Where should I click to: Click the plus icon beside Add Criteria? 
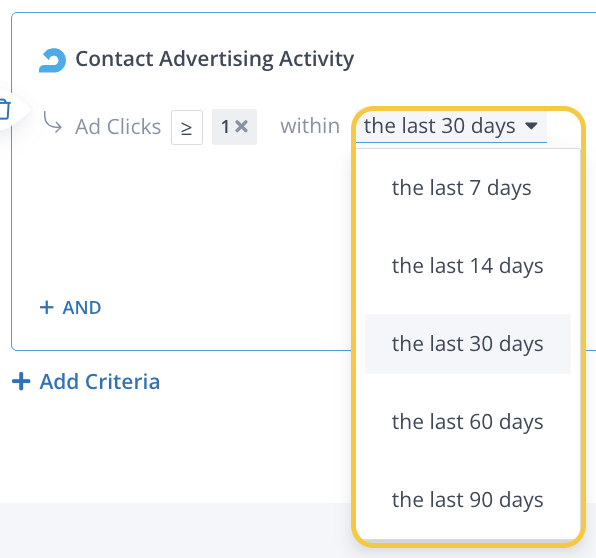(21, 381)
